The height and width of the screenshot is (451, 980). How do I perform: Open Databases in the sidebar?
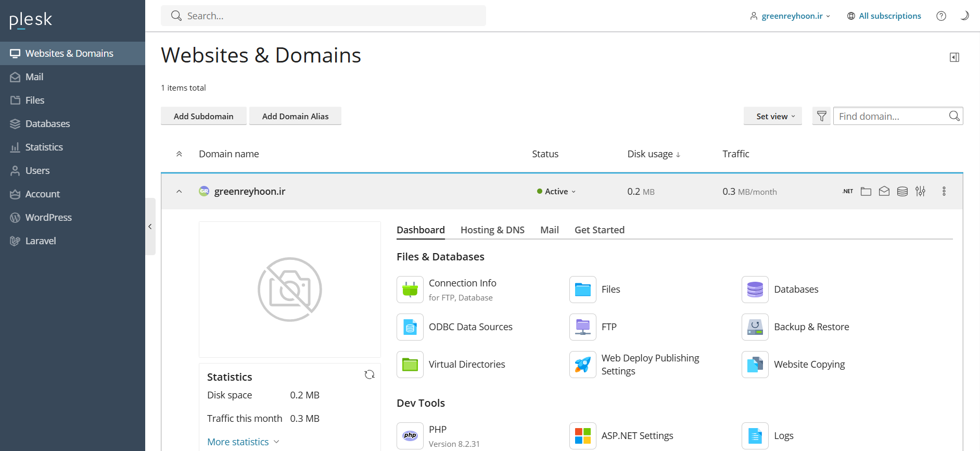[72, 123]
